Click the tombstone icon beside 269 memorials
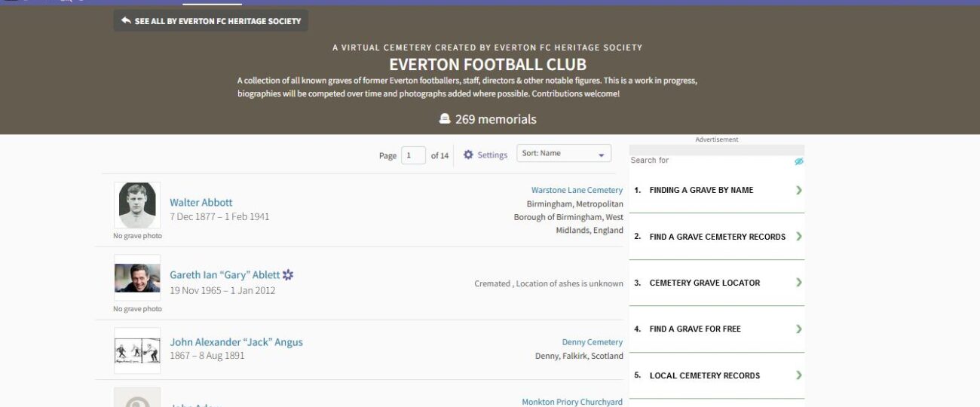 [x=445, y=119]
